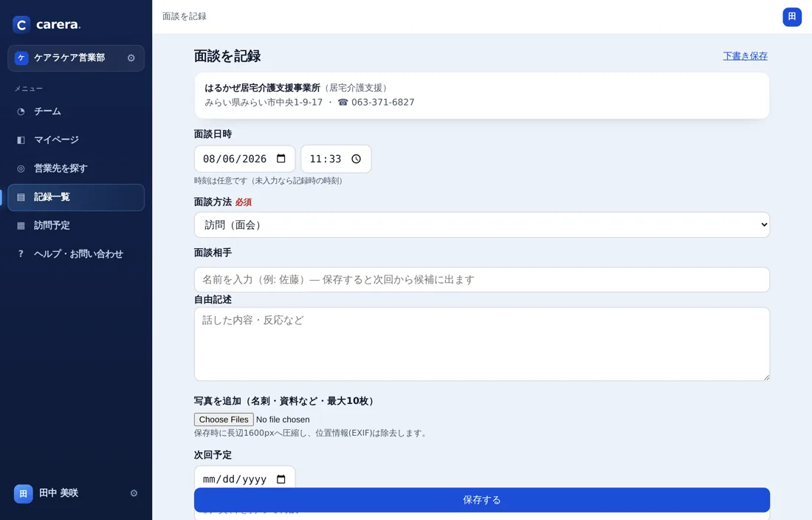The width and height of the screenshot is (812, 520).
Task: Open settings gear beside ケアラケア営業部
Action: (131, 58)
